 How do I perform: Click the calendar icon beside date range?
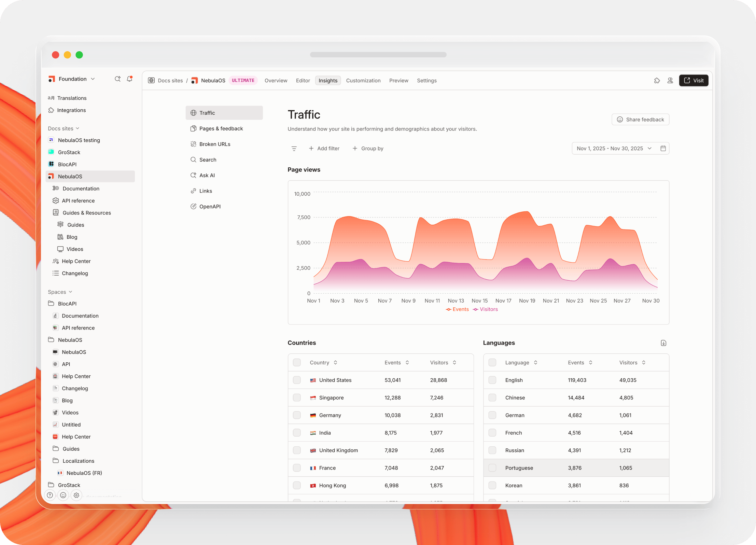click(663, 148)
